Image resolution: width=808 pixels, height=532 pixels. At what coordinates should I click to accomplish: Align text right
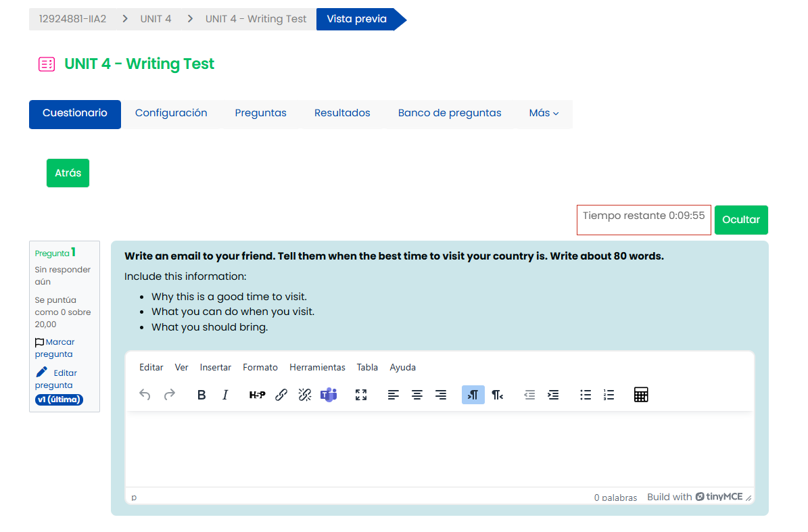point(441,395)
